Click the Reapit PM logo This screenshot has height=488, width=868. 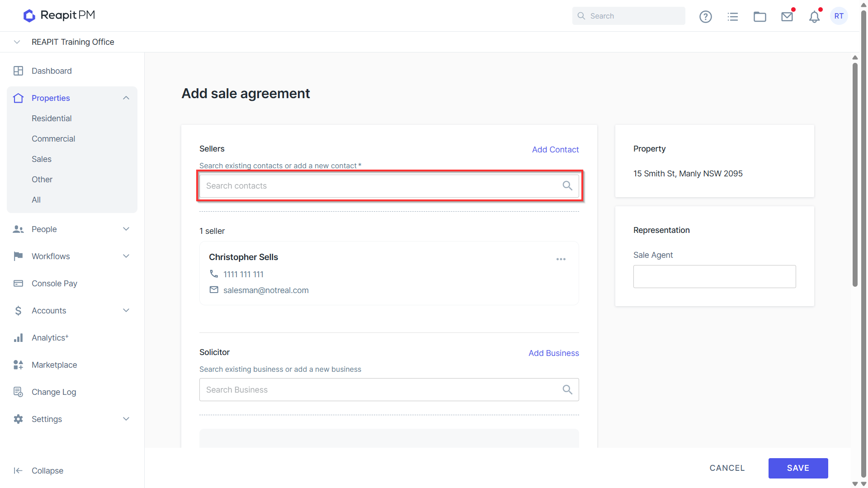click(59, 15)
